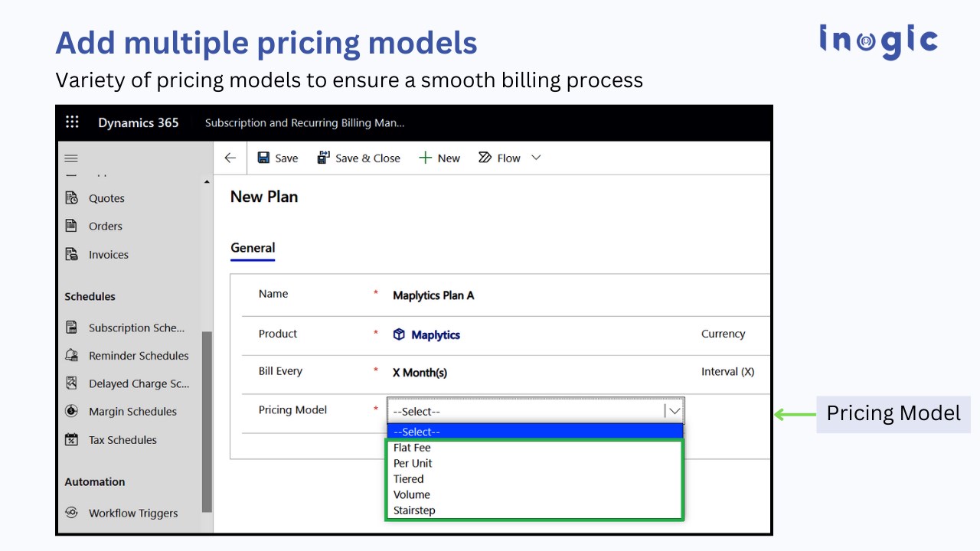Click the Quotes sidebar icon

point(71,198)
